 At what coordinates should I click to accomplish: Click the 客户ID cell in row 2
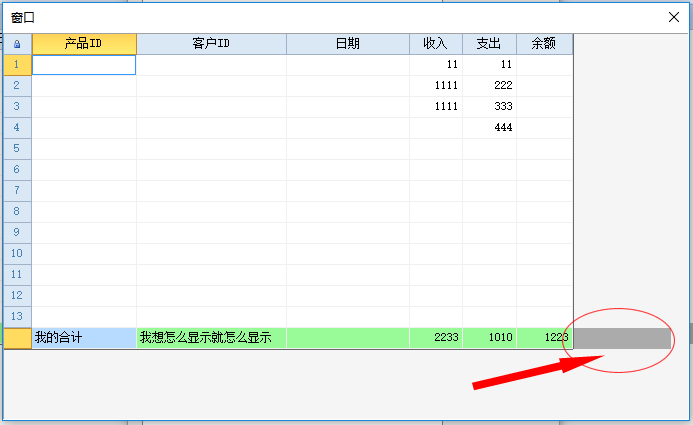[x=211, y=86]
